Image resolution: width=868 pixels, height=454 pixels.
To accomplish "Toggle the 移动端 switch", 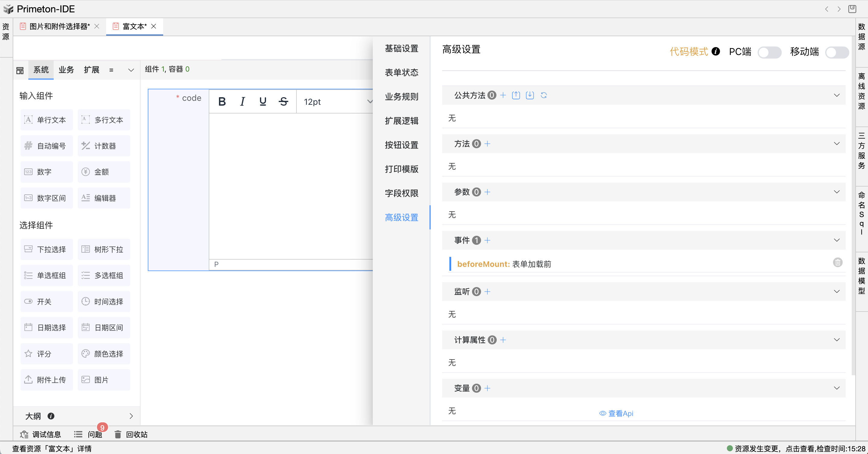I will click(x=837, y=52).
